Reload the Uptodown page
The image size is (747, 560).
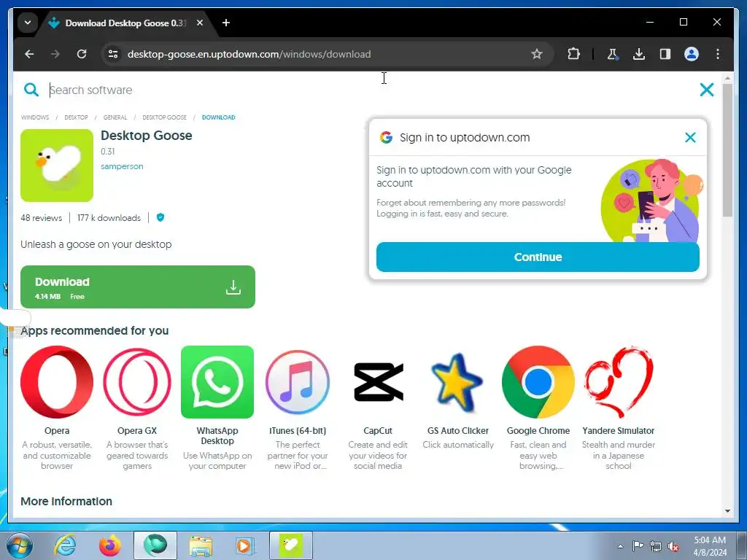pyautogui.click(x=82, y=54)
